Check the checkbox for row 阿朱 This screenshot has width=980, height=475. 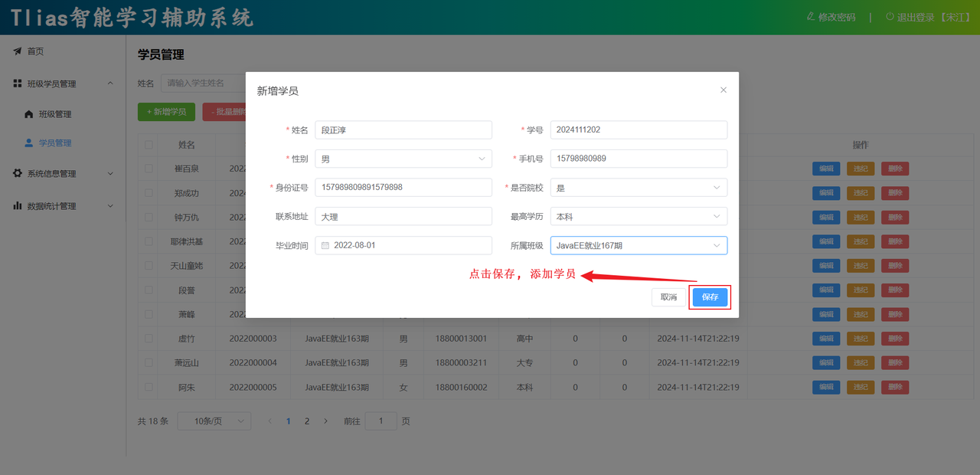point(149,388)
